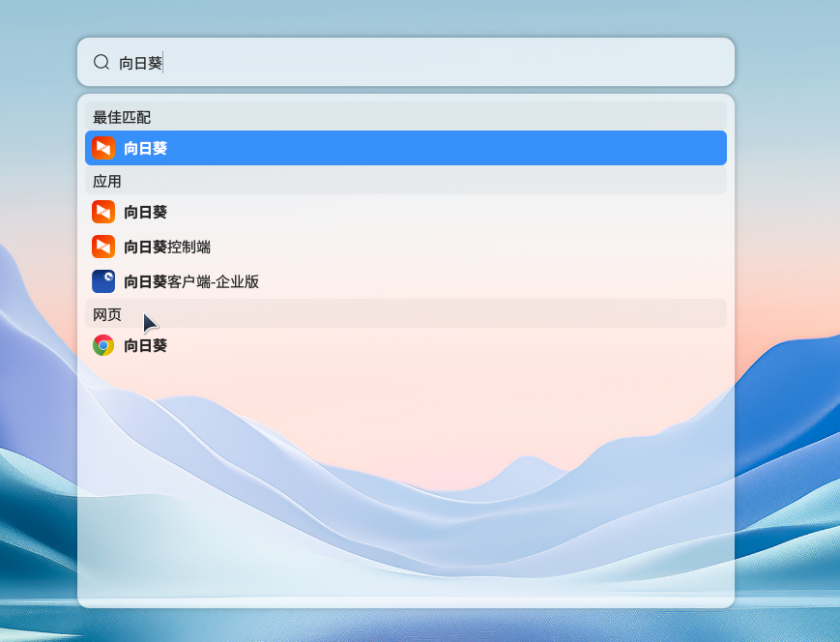Click the Sunflower icon of the highlighted result
Viewport: 840px width, 642px height.
[x=102, y=148]
